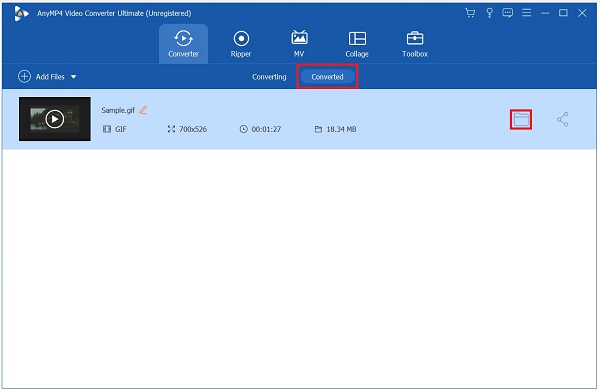Open the MV maker tab

pos(299,44)
